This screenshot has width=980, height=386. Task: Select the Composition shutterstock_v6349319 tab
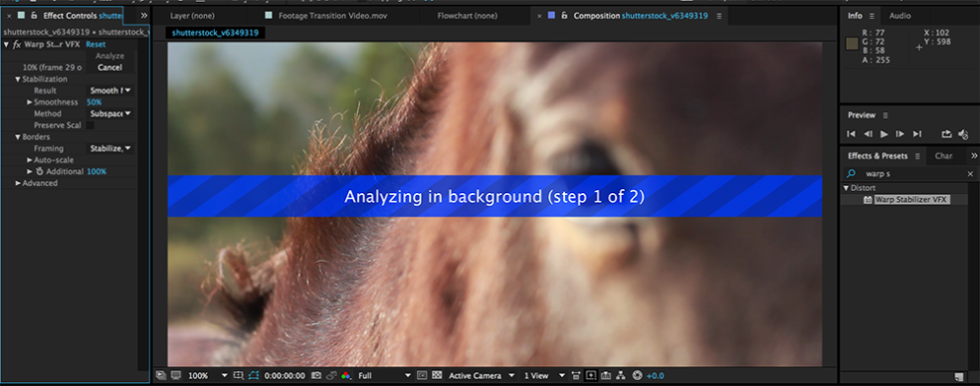point(641,16)
